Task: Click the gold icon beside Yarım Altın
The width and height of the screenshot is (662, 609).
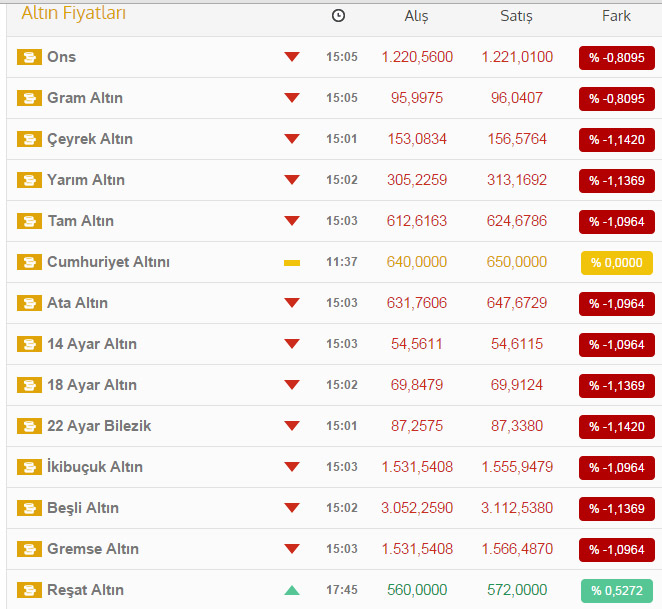Action: pos(29,180)
